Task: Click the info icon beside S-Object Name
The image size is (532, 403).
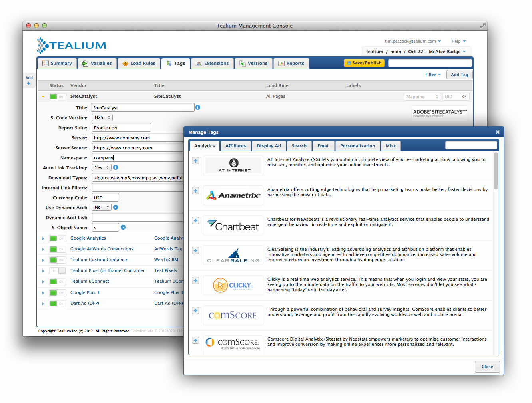Action: pos(123,227)
